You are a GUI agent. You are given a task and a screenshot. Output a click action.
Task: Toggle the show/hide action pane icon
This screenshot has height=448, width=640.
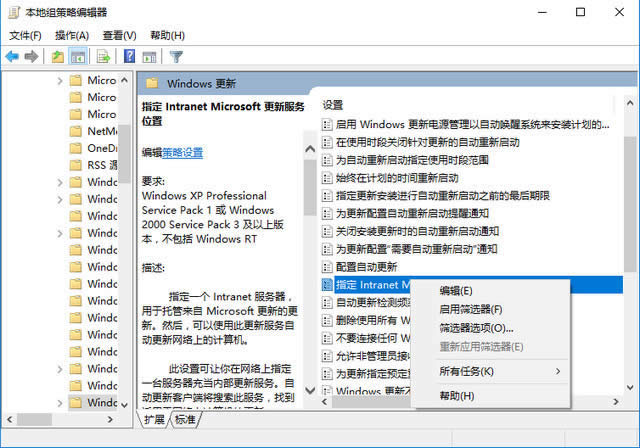coord(149,57)
